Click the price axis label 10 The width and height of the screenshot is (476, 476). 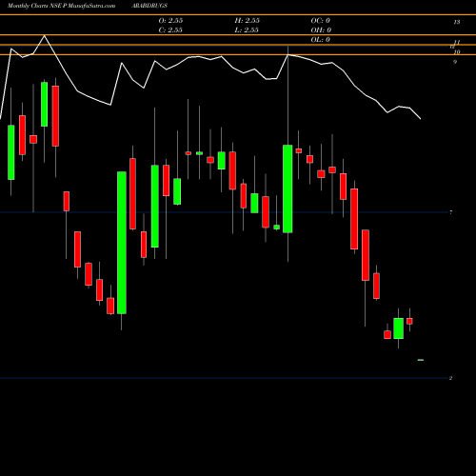(457, 52)
